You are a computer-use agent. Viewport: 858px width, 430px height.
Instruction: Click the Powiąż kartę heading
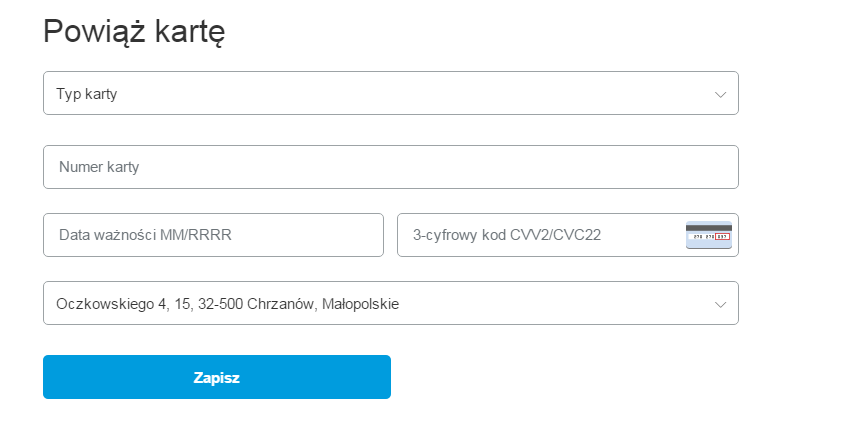(x=134, y=32)
